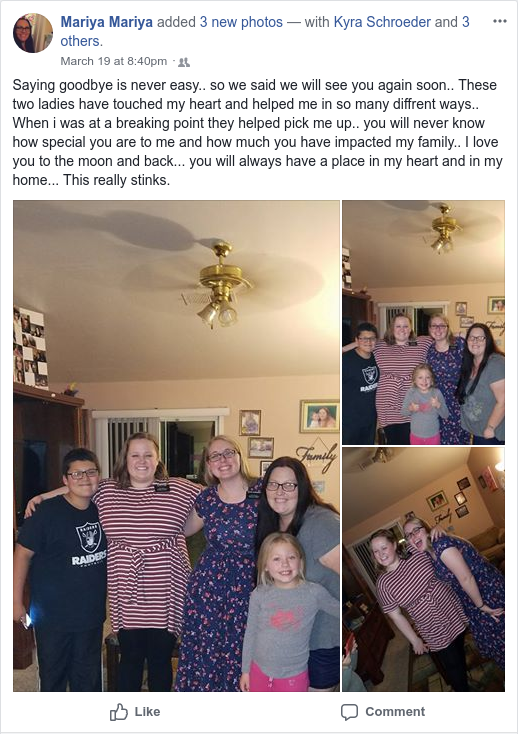518x734 pixels.
Task: Click the ceiling fan in top-right photo
Action: click(x=444, y=229)
